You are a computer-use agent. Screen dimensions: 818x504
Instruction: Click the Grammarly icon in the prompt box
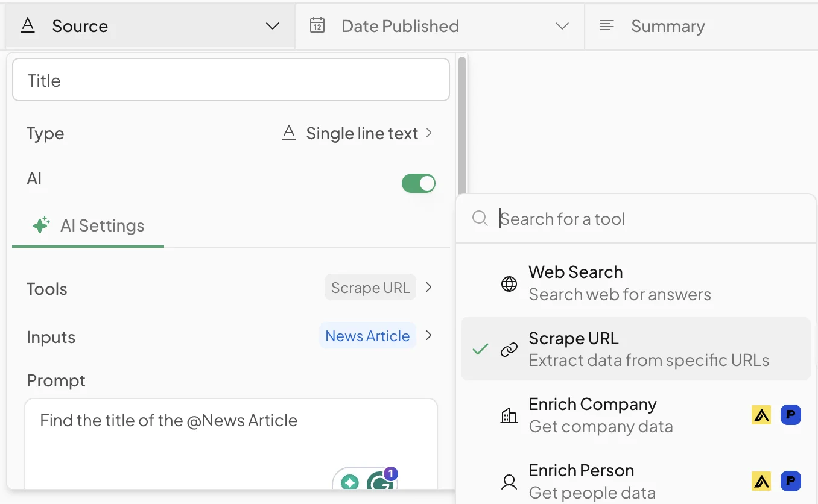[380, 481]
